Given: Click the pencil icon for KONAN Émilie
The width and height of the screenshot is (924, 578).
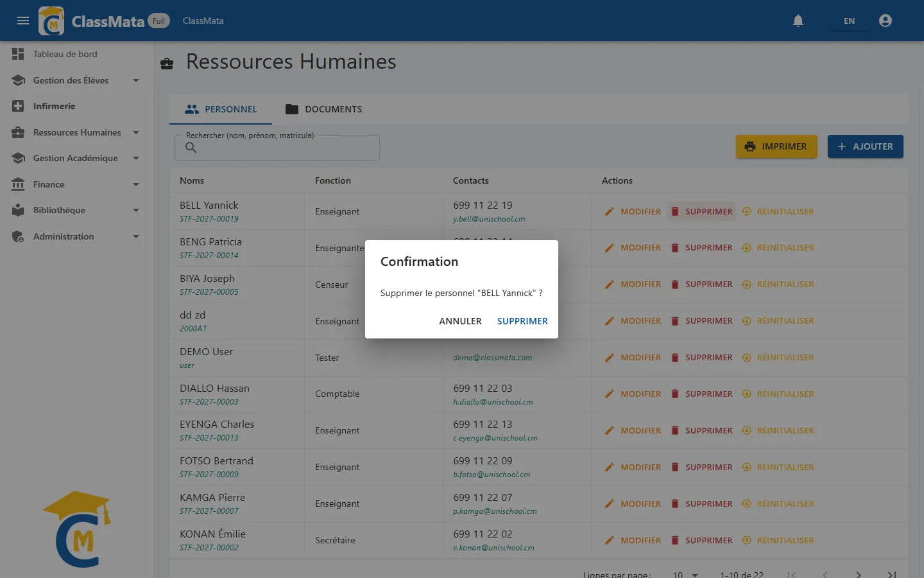Looking at the screenshot, I should pos(610,540).
